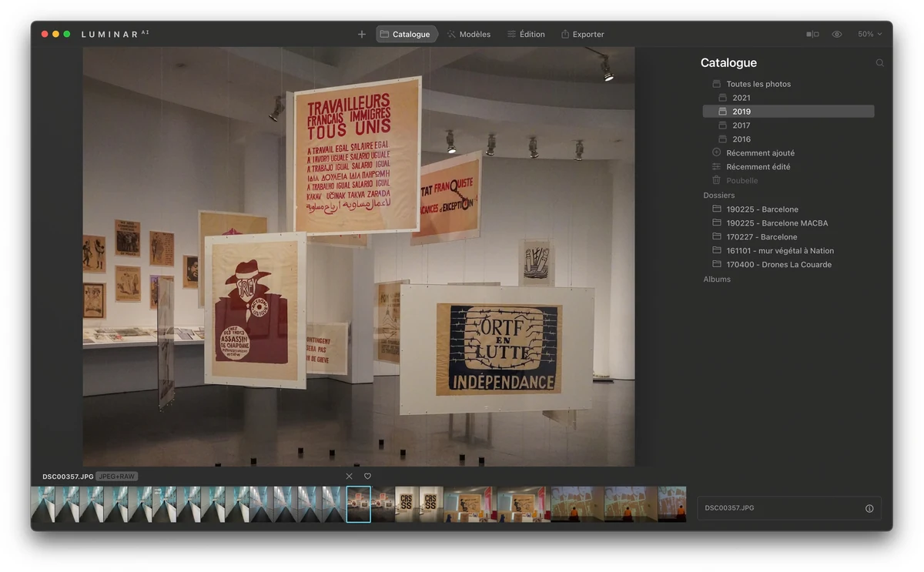Click the JPEG+RAW badge
Image resolution: width=924 pixels, height=572 pixels.
117,477
